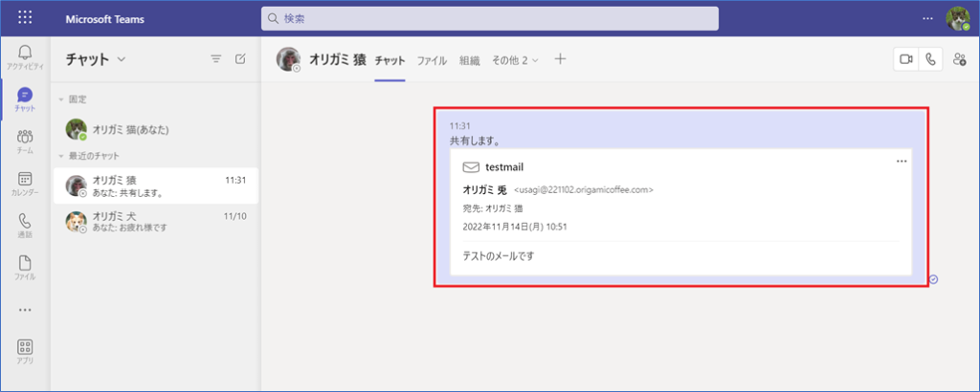Click the testmail subject title
980x392 pixels.
(x=504, y=167)
